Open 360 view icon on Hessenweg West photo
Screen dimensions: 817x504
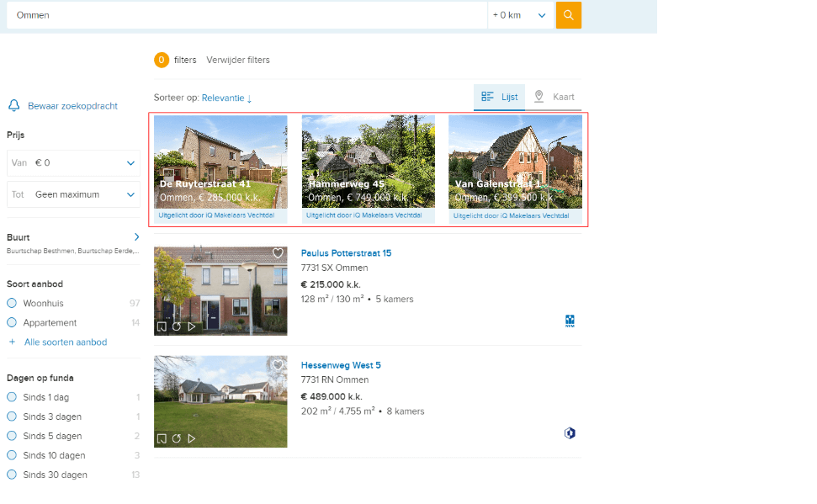[177, 439]
